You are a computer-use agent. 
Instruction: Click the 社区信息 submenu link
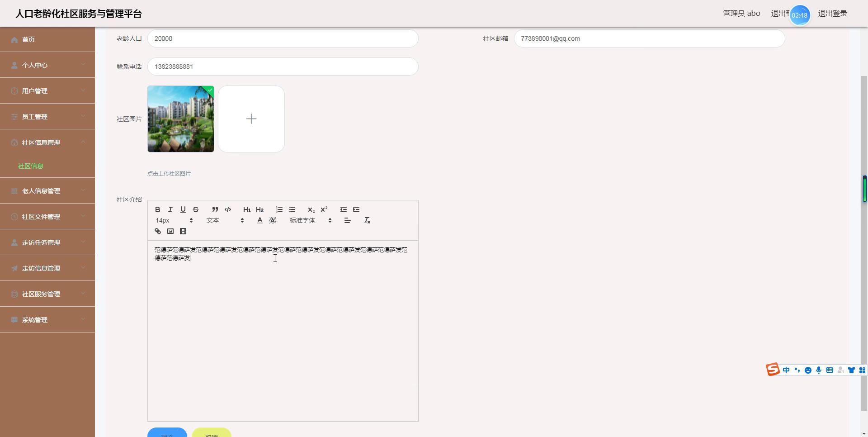click(31, 166)
